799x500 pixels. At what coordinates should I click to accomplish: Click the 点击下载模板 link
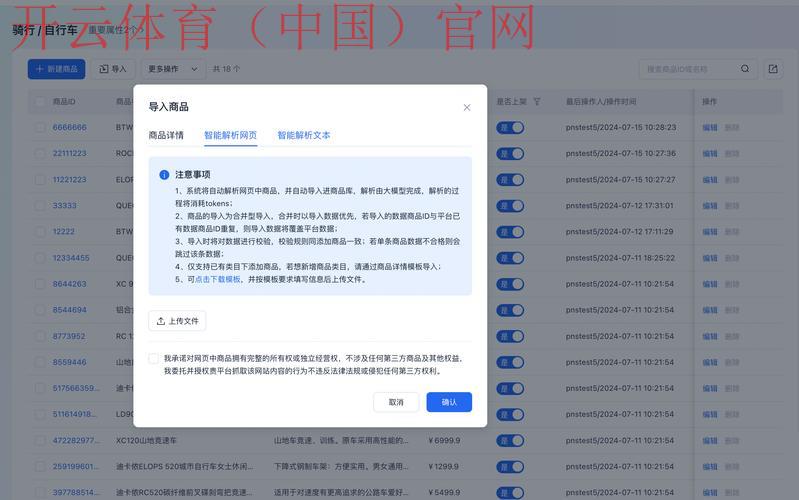point(218,279)
